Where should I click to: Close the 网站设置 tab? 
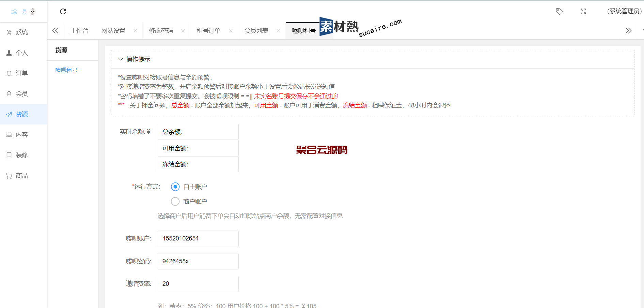tap(135, 31)
